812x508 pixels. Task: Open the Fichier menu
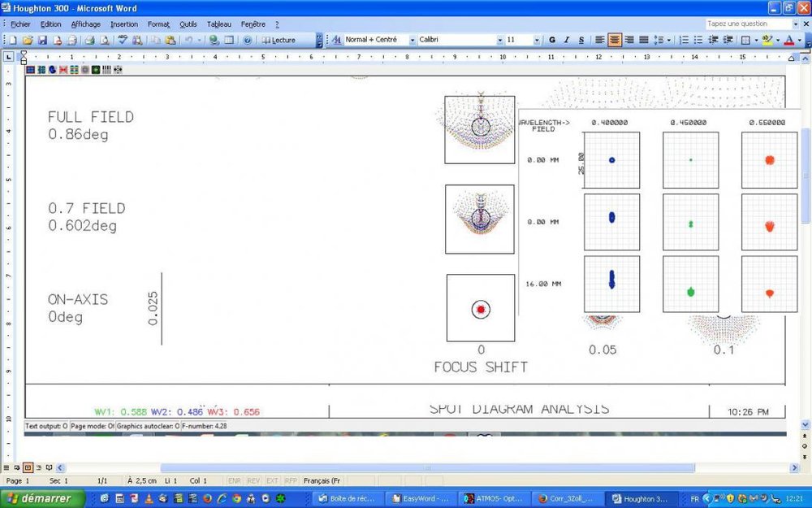20,24
